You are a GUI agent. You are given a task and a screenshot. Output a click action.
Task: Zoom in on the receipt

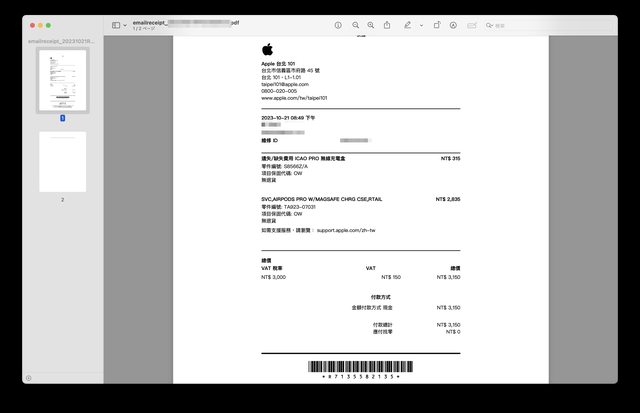(x=371, y=24)
